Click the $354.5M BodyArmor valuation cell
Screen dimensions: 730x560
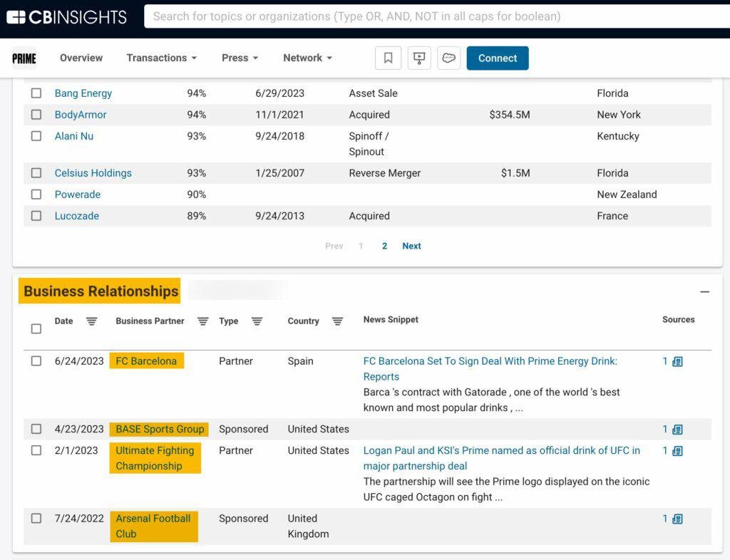[509, 115]
